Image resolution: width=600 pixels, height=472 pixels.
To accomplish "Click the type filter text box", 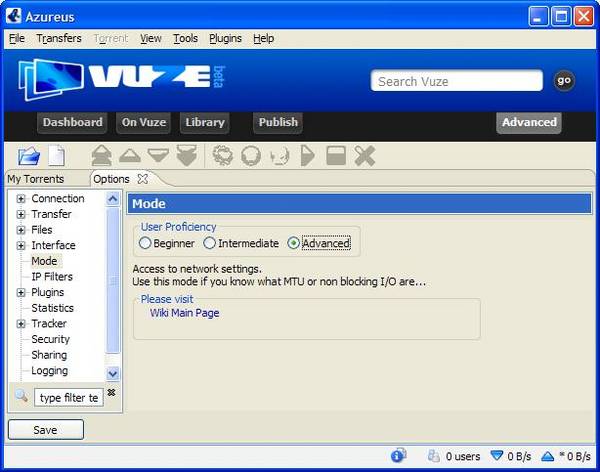I will pos(69,398).
